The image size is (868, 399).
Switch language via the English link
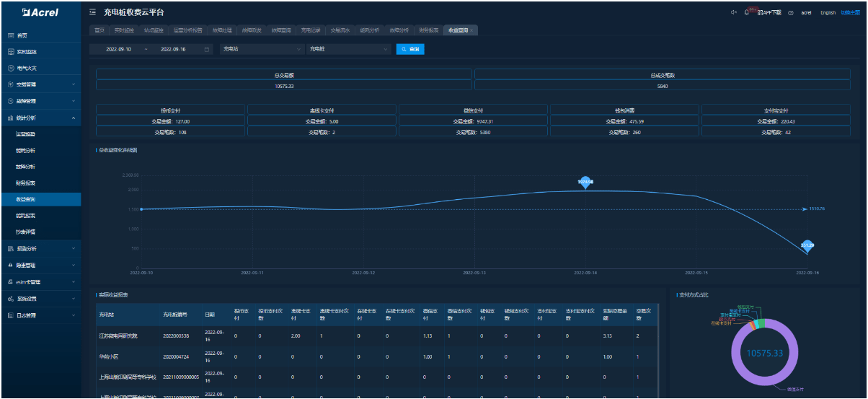pyautogui.click(x=828, y=13)
